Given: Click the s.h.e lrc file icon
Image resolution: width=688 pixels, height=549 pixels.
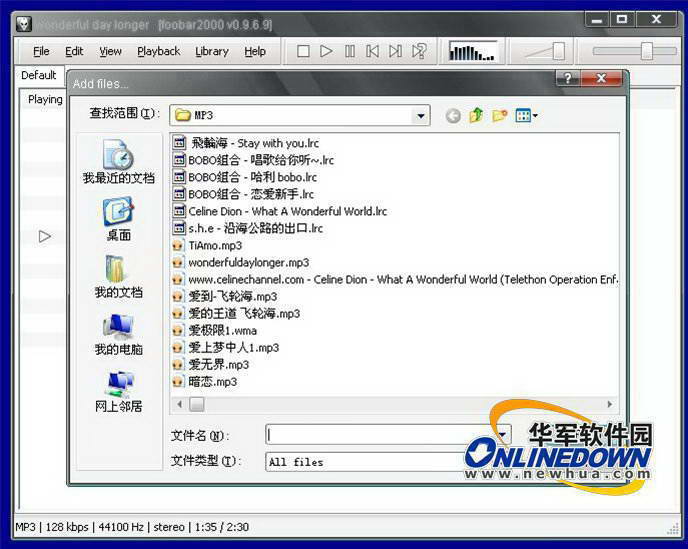Looking at the screenshot, I should point(179,229).
